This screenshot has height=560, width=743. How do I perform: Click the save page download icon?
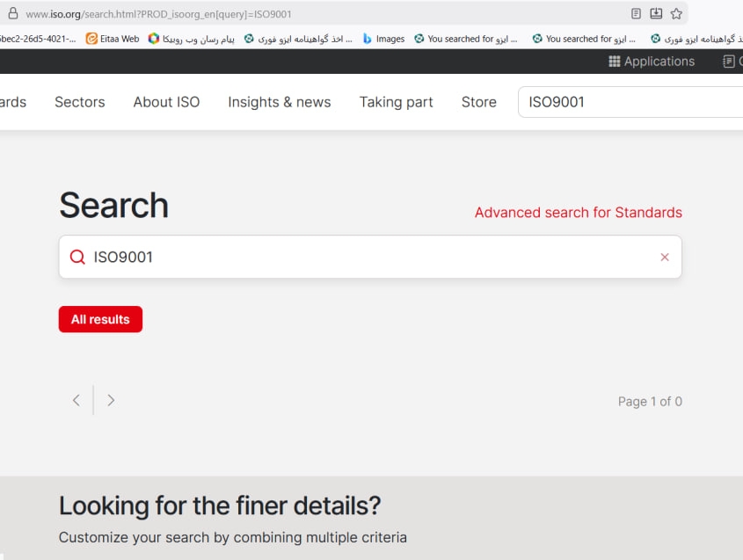point(656,14)
